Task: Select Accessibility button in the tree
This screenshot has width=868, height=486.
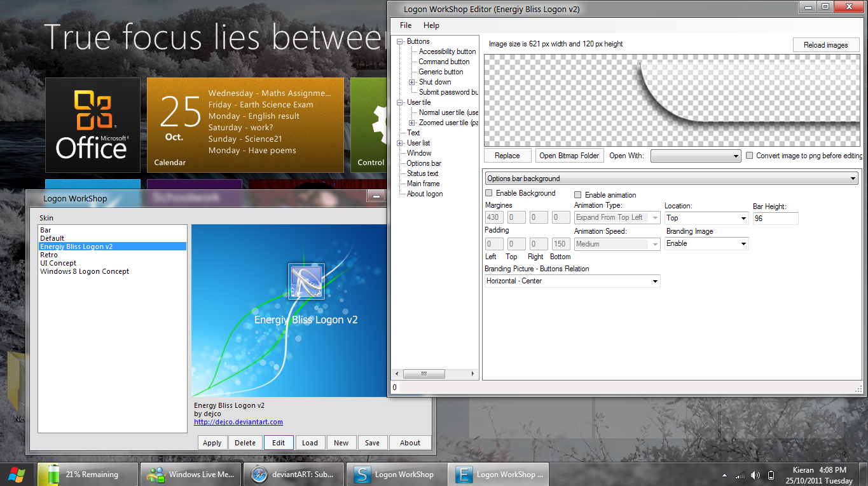Action: (x=448, y=51)
